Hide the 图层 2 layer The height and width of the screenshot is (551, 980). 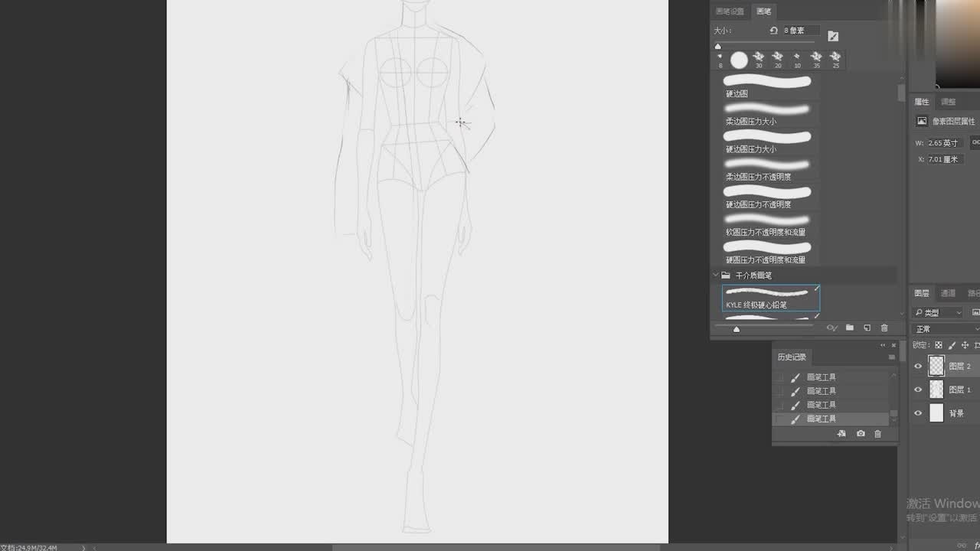click(x=918, y=367)
